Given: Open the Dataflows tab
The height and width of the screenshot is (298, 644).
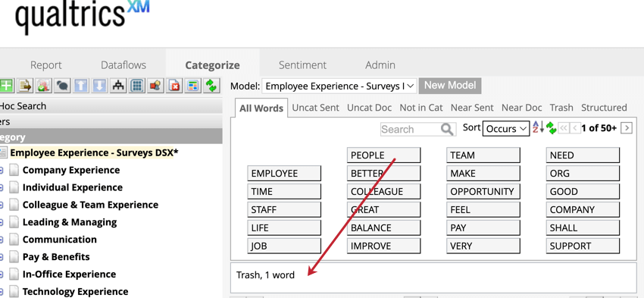Looking at the screenshot, I should pos(123,65).
